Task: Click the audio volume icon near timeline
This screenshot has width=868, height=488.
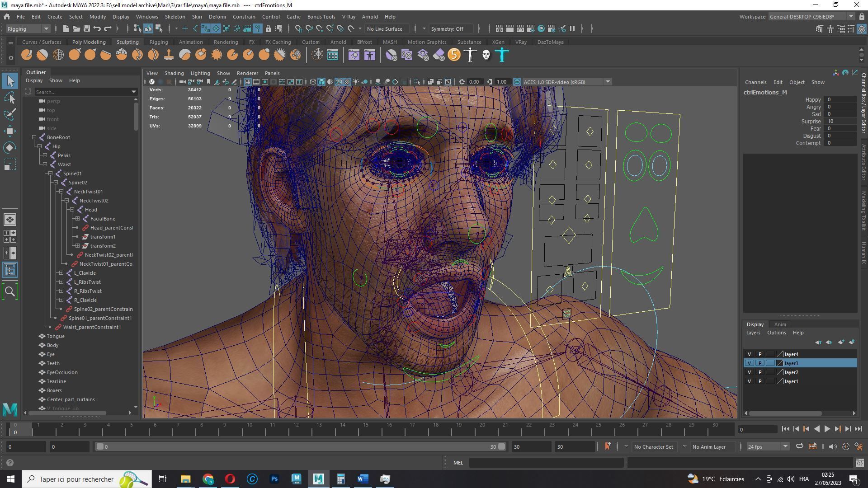Action: point(832,446)
